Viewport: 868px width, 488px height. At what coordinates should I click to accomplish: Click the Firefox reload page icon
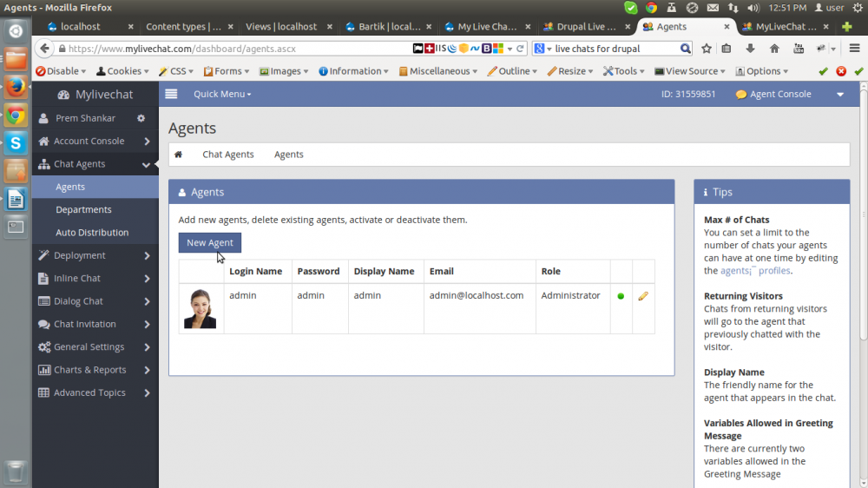tap(521, 49)
